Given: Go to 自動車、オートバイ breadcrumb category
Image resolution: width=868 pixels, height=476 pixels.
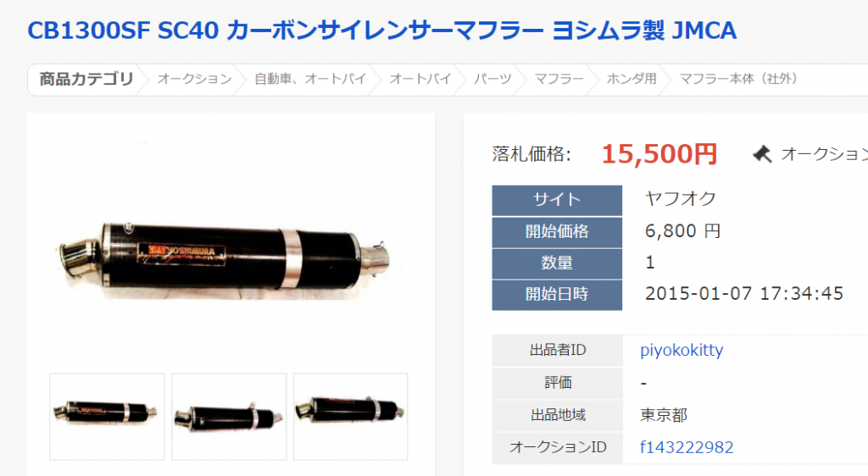Looking at the screenshot, I should [310, 79].
